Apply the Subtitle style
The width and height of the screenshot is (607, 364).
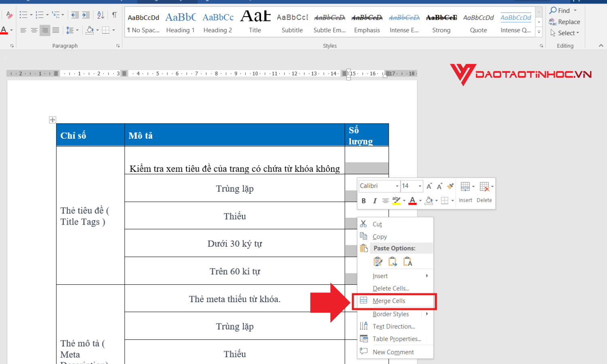pyautogui.click(x=292, y=23)
